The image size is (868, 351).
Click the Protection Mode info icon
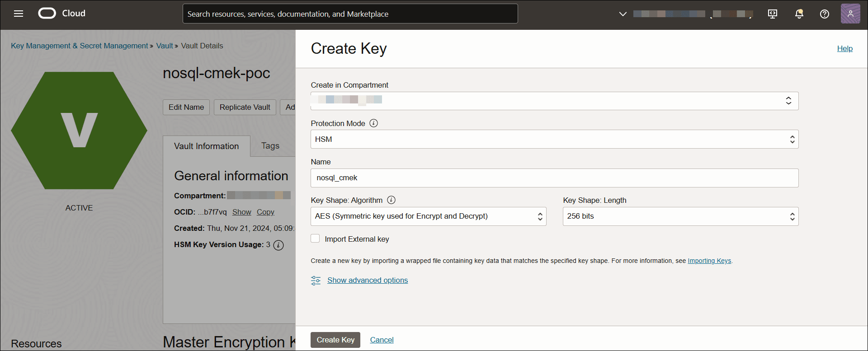(x=373, y=123)
